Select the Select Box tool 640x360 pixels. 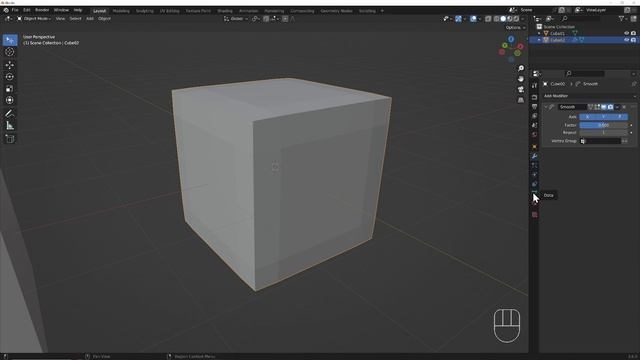(x=10, y=40)
